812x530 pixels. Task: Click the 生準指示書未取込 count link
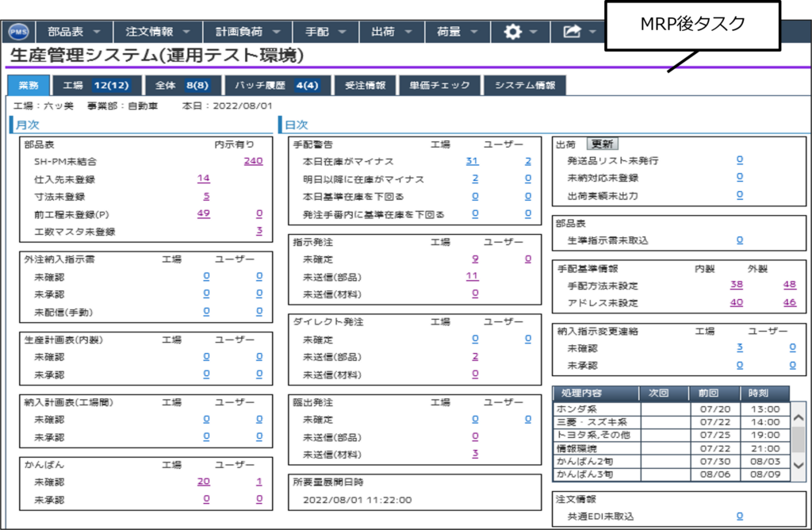click(740, 240)
